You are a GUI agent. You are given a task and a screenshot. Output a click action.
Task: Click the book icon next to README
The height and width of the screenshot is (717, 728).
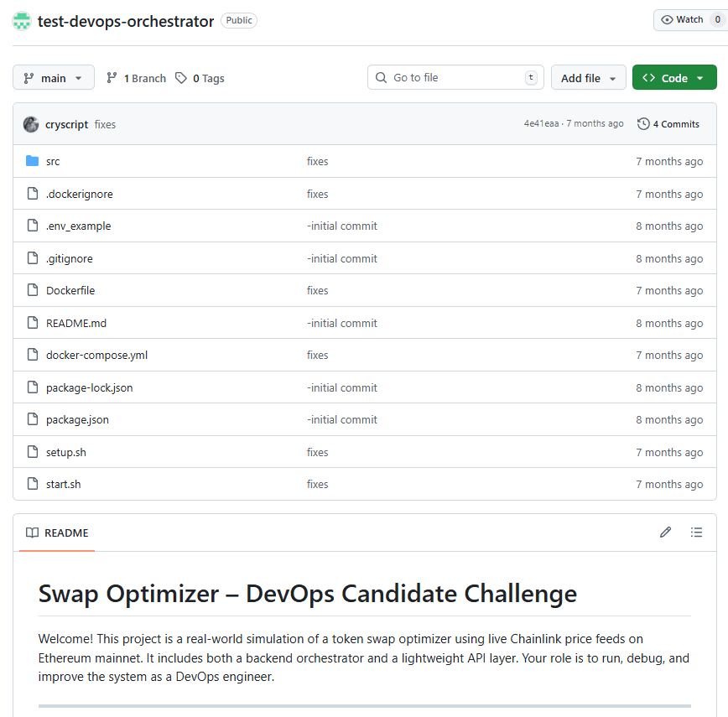click(x=31, y=533)
